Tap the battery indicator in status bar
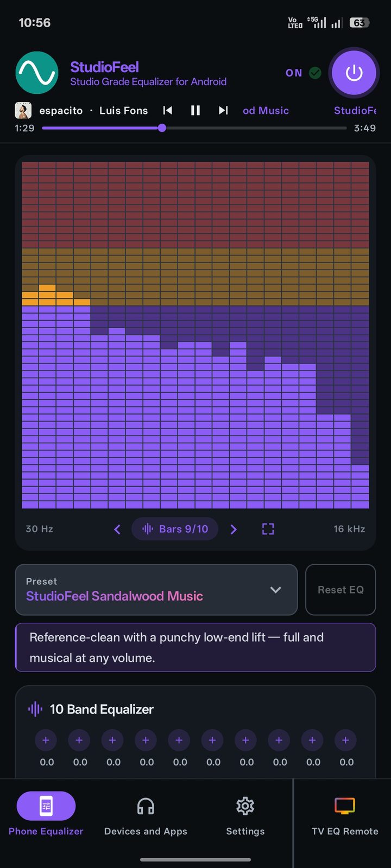Image resolution: width=391 pixels, height=868 pixels. click(359, 23)
